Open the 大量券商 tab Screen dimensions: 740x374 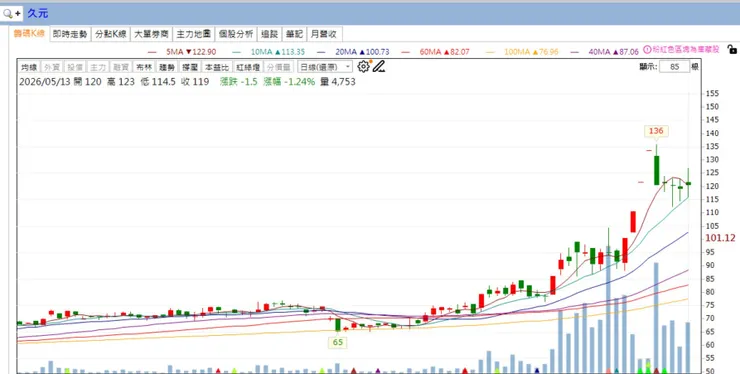point(151,34)
